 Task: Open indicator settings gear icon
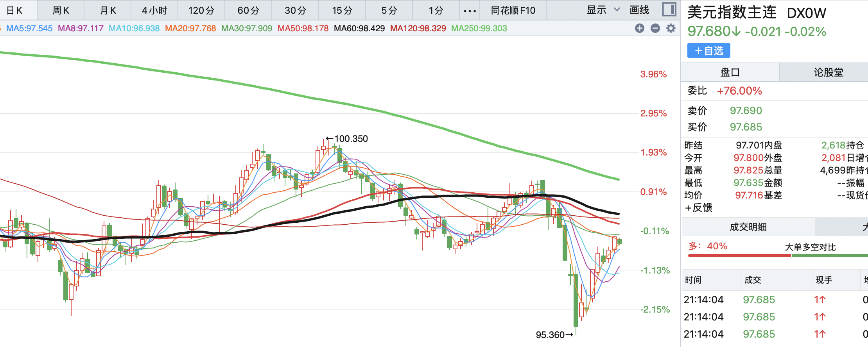671,28
